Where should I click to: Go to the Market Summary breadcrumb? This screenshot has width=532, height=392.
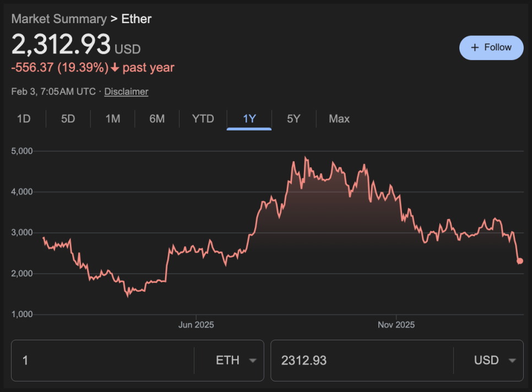pyautogui.click(x=59, y=19)
